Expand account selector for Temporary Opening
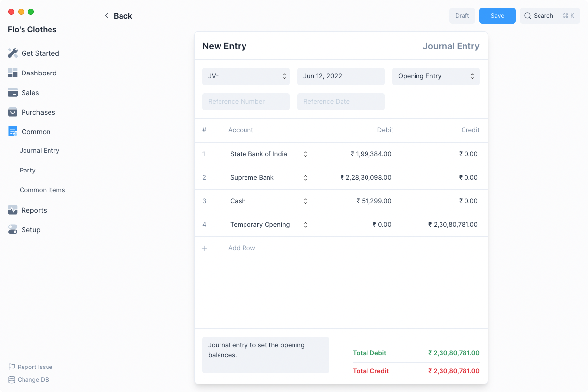The width and height of the screenshot is (588, 392). point(305,225)
